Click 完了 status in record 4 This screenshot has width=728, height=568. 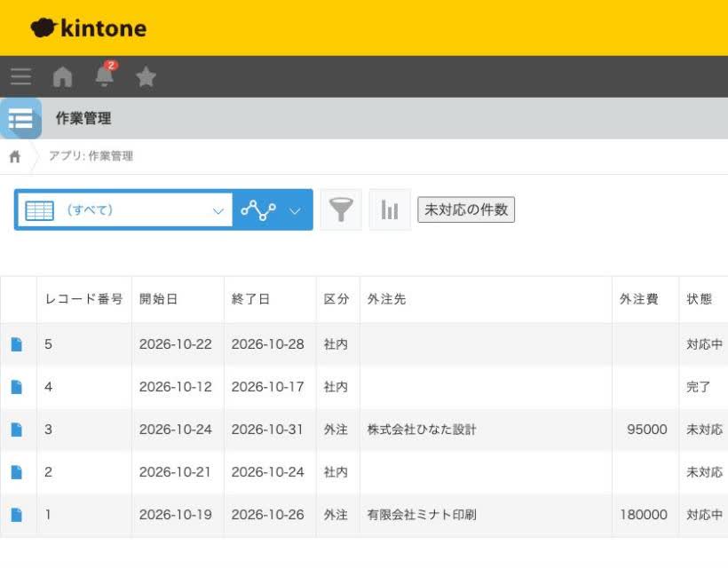pos(699,387)
